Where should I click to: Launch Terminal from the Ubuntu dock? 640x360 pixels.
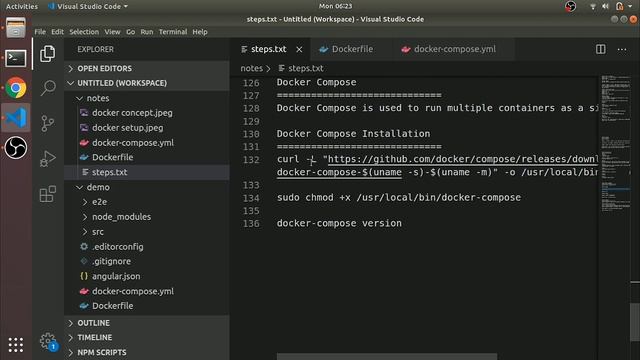(x=16, y=58)
